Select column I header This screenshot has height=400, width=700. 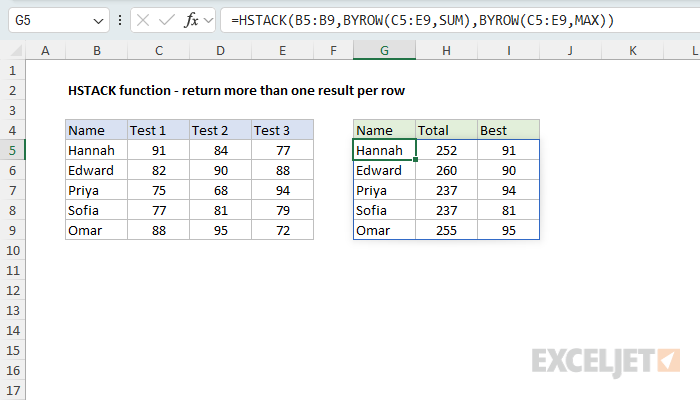(x=508, y=50)
